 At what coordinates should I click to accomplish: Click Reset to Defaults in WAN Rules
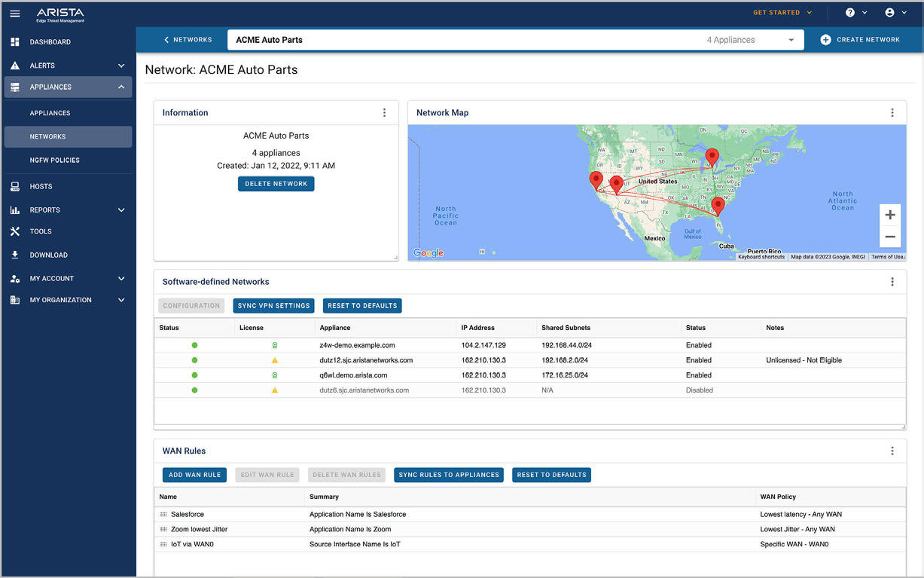(551, 475)
